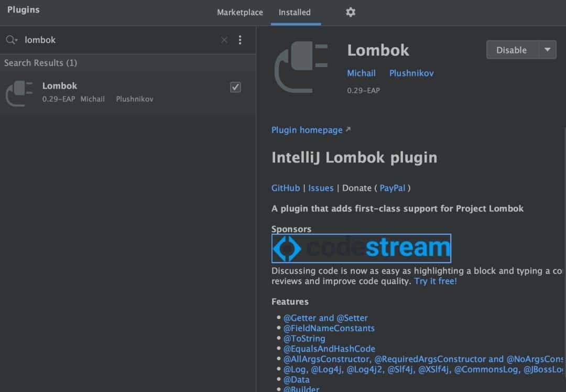
Task: Expand the Disable button dropdown arrow
Action: 548,50
